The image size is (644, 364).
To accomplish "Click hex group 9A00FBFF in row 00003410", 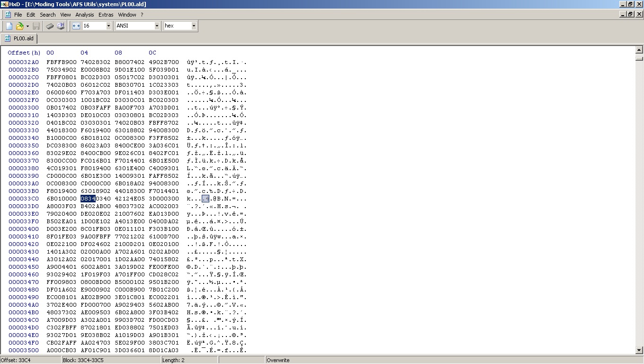I will (96, 237).
